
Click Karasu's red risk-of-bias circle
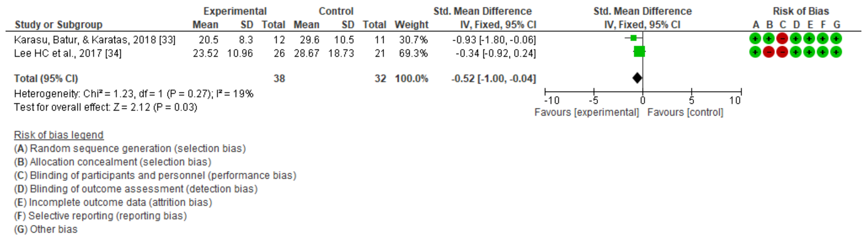click(x=782, y=39)
